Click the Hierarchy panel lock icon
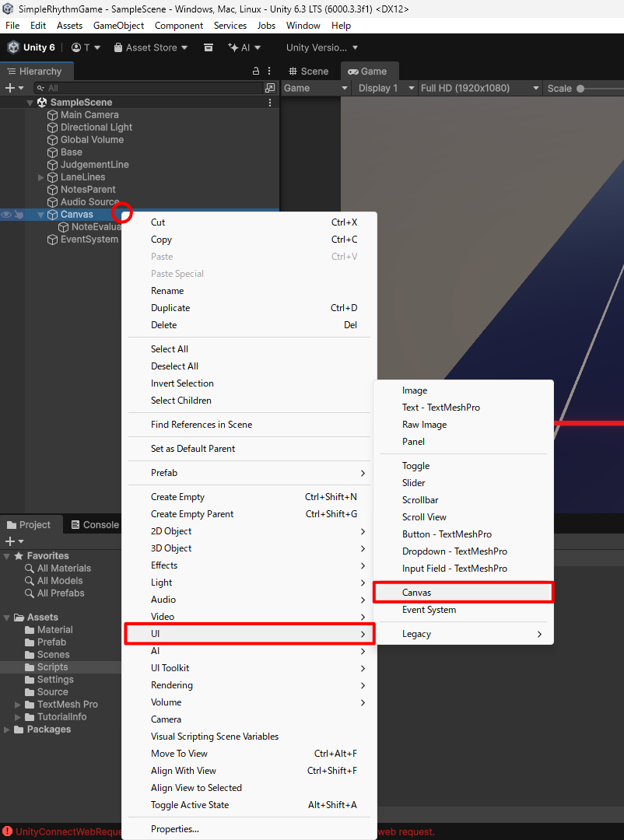The width and height of the screenshot is (624, 840). (255, 71)
